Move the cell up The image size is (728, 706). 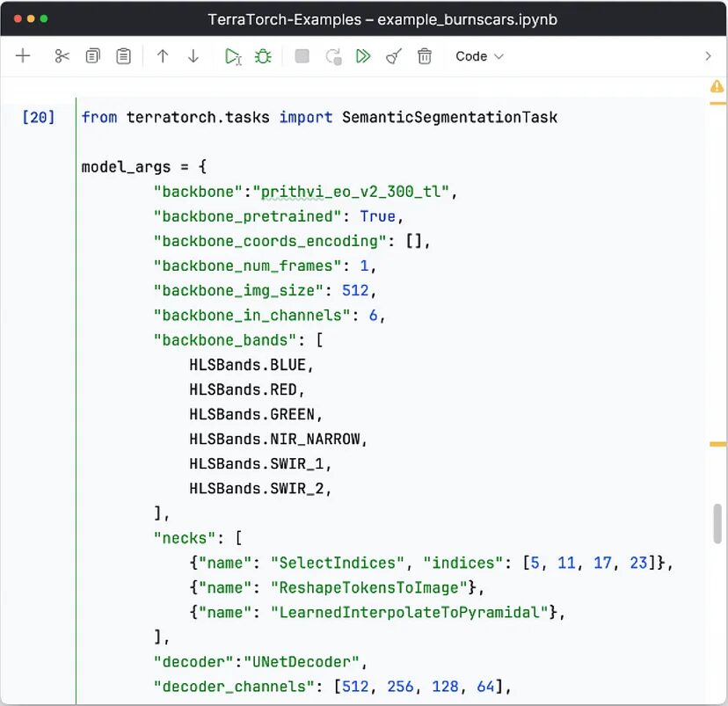162,55
